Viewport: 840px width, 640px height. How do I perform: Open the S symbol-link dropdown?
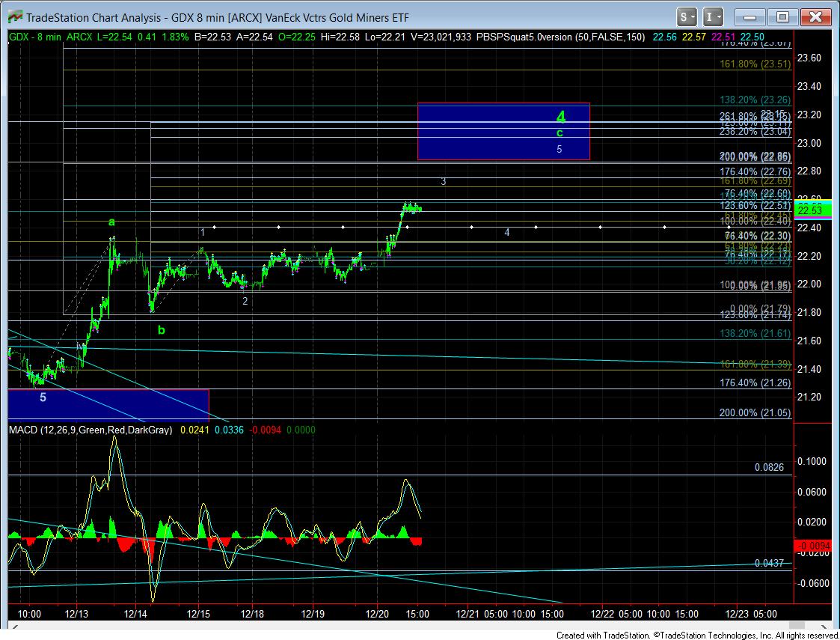point(687,16)
